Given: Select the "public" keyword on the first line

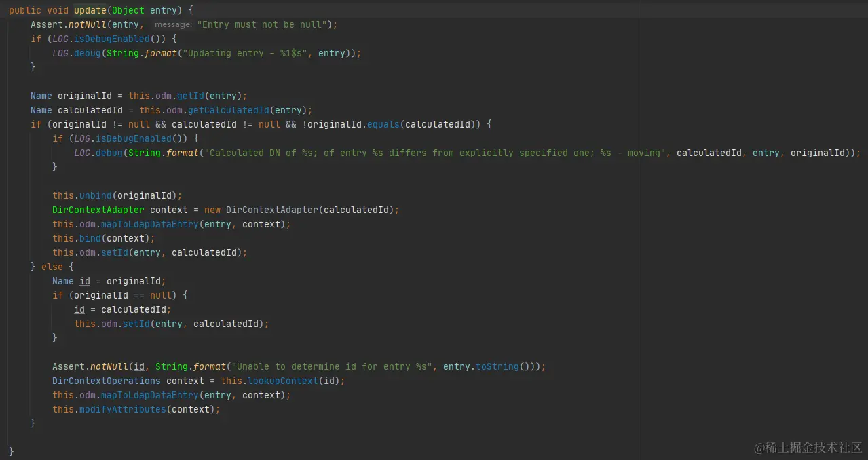Looking at the screenshot, I should click(25, 10).
